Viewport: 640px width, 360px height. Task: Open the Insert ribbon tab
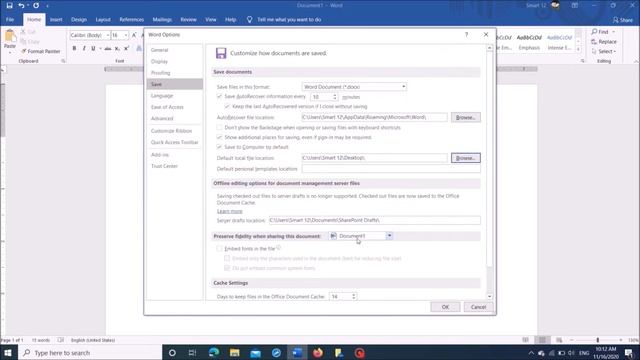(x=56, y=19)
